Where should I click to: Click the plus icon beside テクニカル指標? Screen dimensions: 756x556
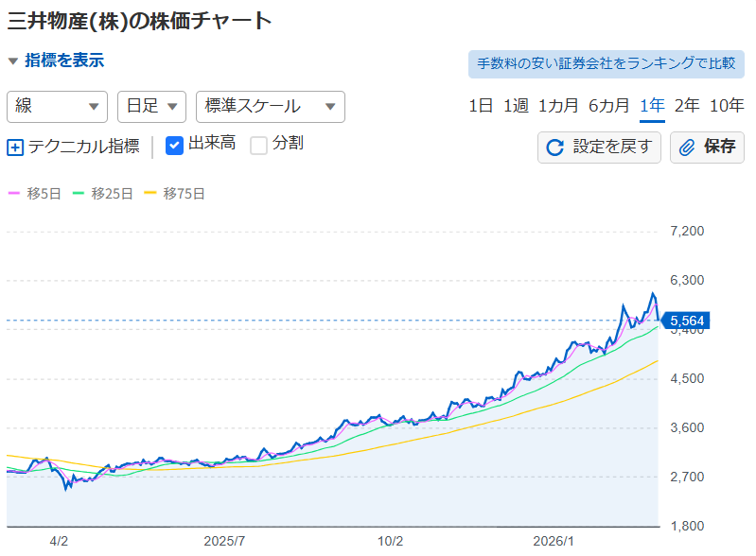[15, 148]
